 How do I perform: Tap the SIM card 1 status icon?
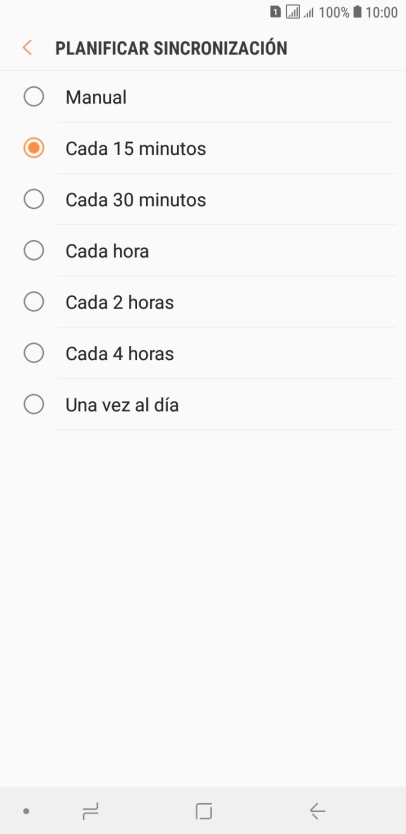click(x=275, y=12)
